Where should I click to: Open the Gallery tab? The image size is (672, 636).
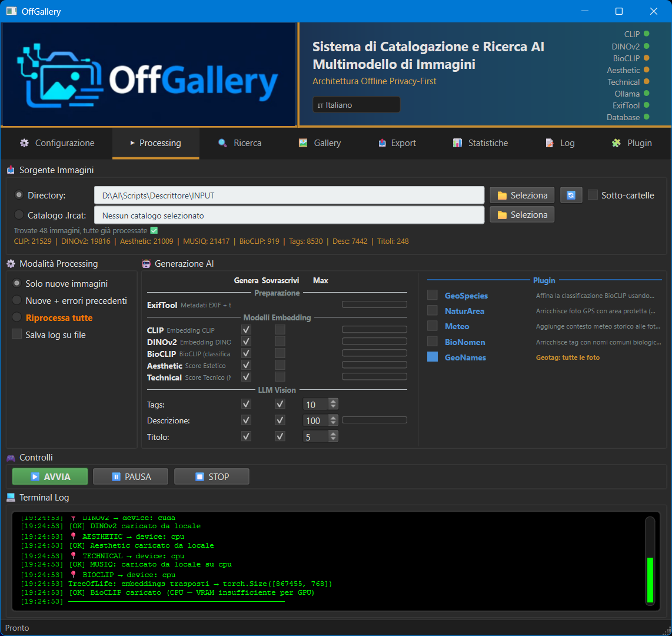[x=320, y=143]
